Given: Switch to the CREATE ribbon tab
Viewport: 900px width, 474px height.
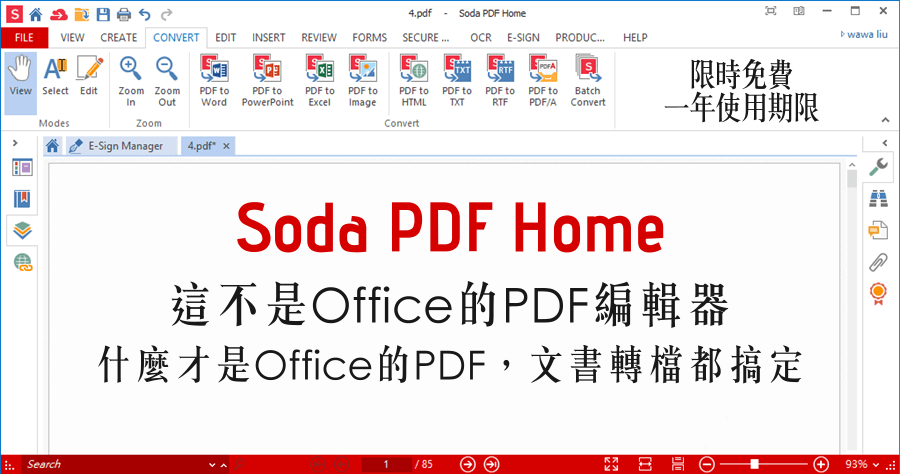Looking at the screenshot, I should click(x=119, y=38).
